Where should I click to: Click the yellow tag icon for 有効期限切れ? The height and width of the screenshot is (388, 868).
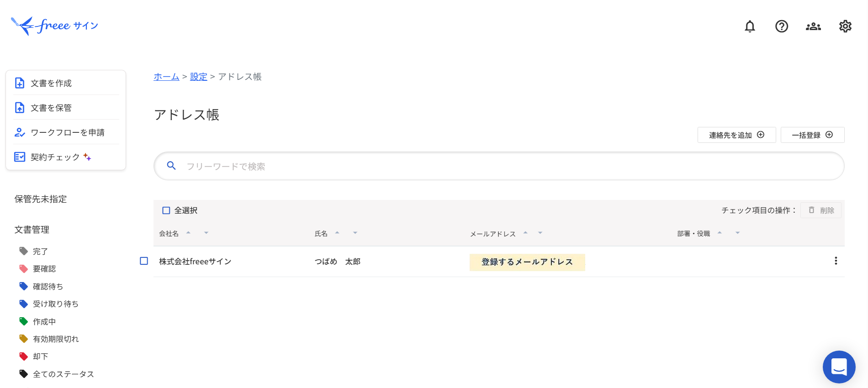[x=24, y=339]
